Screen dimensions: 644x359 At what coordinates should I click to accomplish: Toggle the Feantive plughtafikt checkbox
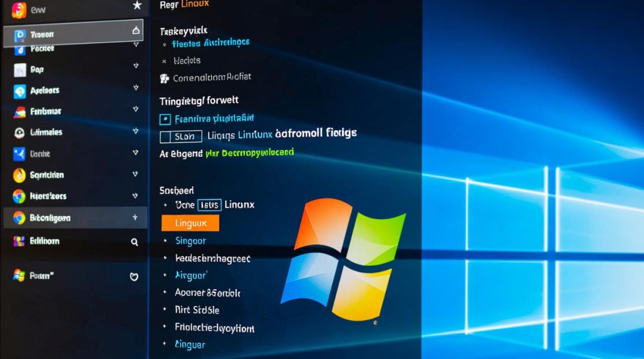[x=165, y=119]
